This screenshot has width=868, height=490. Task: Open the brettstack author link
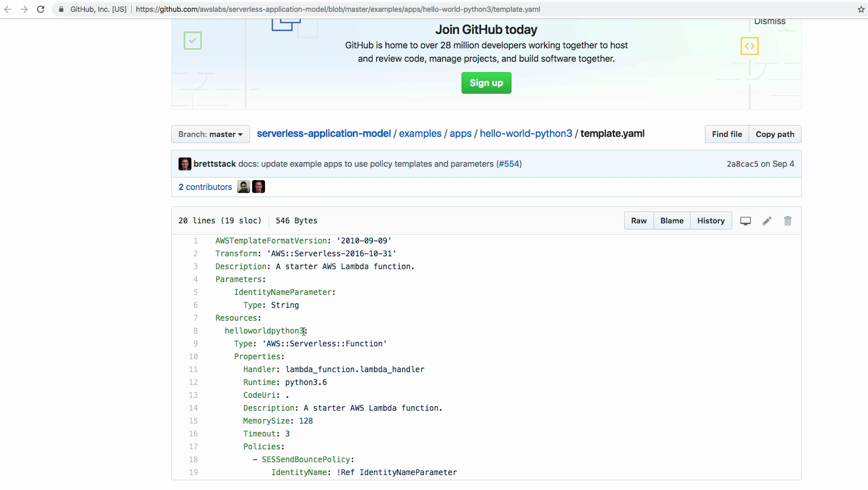pyautogui.click(x=215, y=164)
